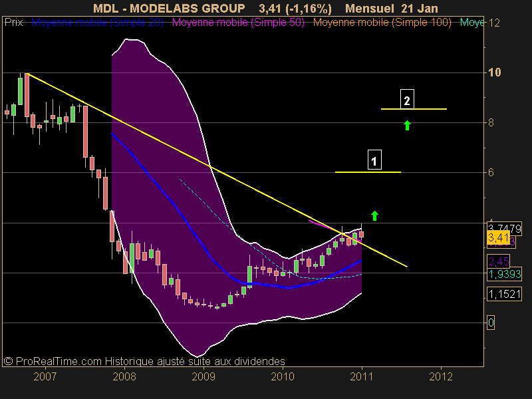The image size is (532, 399).
Task: Select the Mensuel timeframe label
Action: click(x=370, y=9)
